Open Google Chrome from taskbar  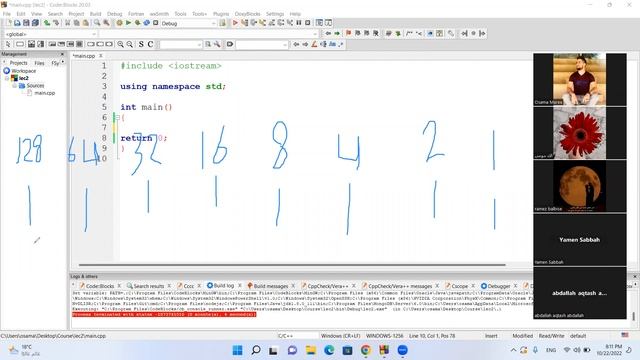coord(366,350)
